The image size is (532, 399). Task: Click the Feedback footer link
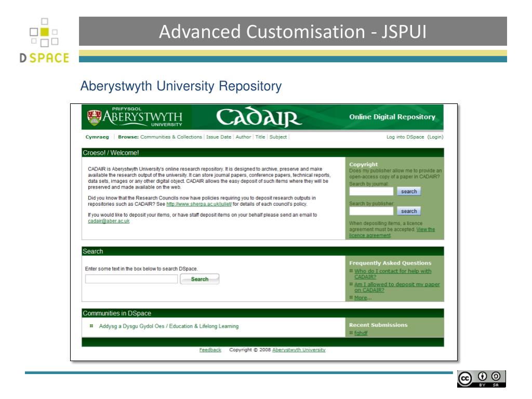click(x=210, y=350)
